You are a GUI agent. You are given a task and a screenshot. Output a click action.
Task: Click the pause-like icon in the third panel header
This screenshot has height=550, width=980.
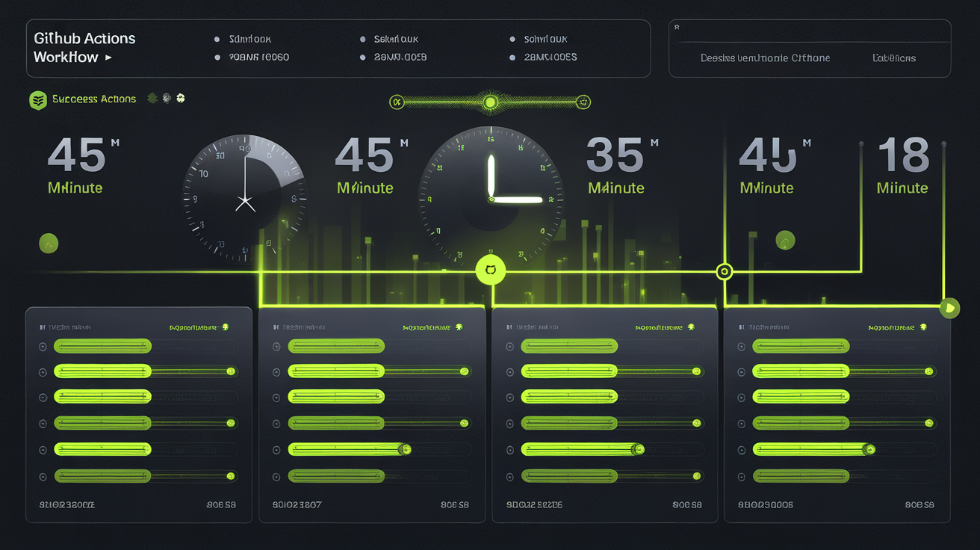coord(509,327)
